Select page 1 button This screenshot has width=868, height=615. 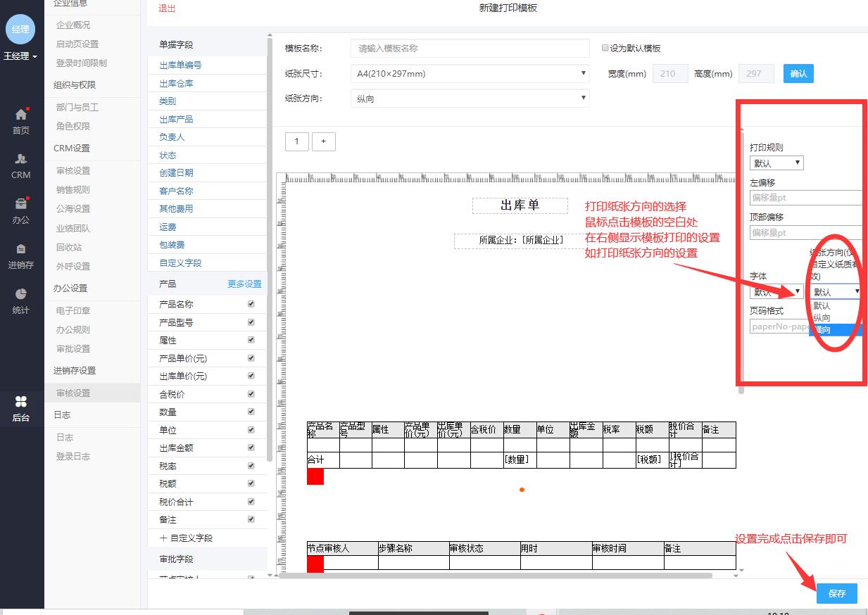[x=296, y=141]
